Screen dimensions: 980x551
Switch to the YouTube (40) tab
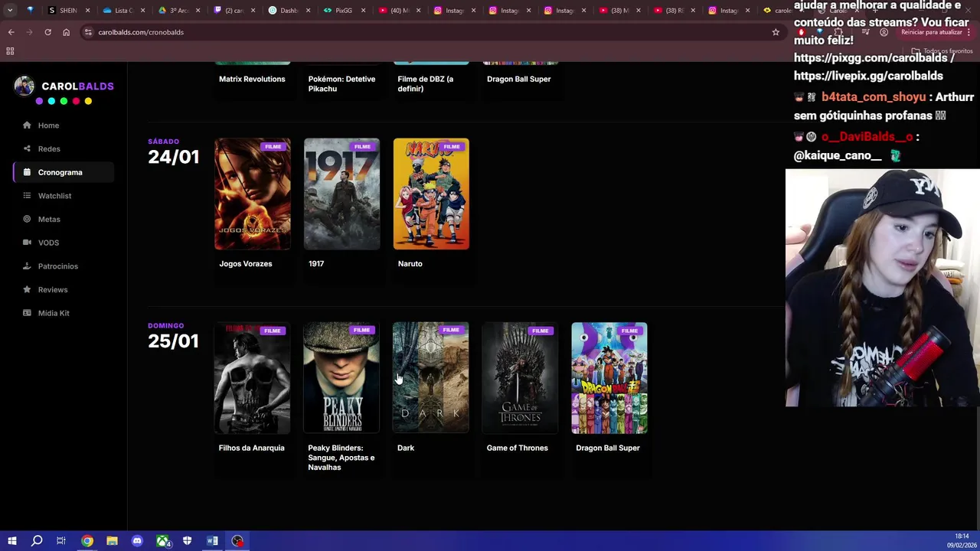coord(398,11)
